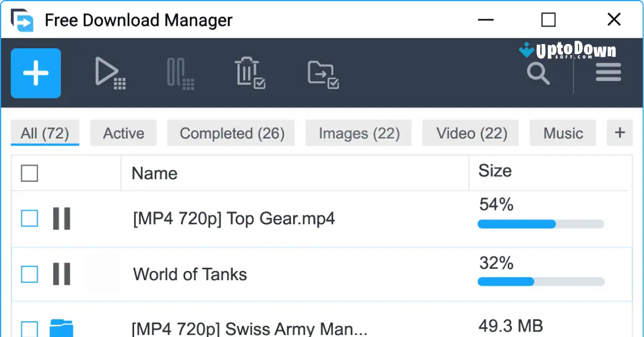Viewport: 644px width, 337px height.
Task: Select the Active filter
Action: [123, 133]
